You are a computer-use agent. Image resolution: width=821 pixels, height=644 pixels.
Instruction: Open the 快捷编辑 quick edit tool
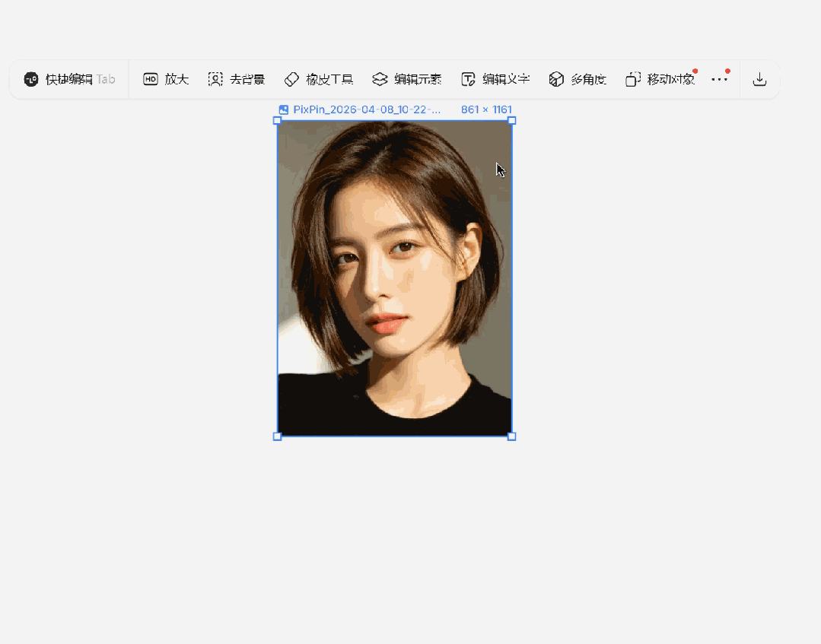(x=69, y=80)
